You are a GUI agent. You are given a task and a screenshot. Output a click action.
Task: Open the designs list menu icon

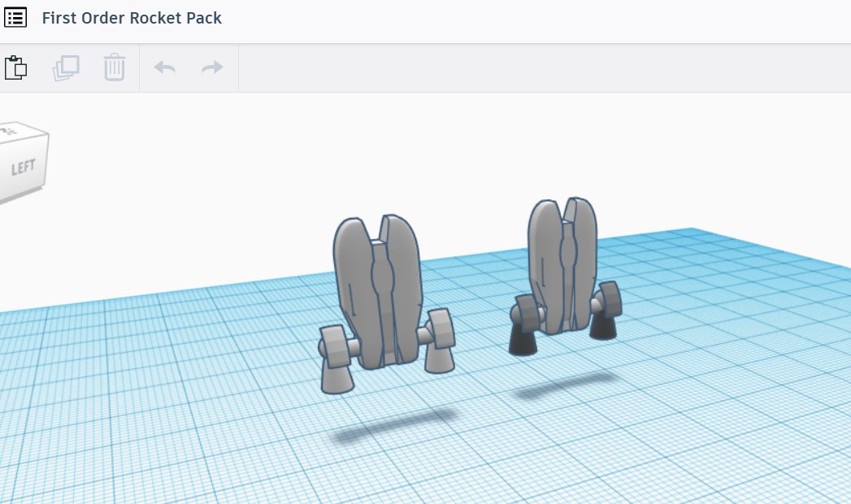pos(15,17)
